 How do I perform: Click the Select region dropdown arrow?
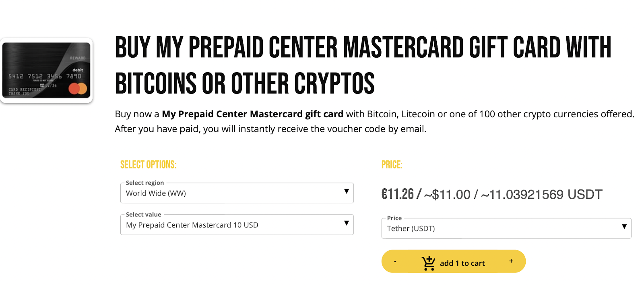tap(346, 191)
